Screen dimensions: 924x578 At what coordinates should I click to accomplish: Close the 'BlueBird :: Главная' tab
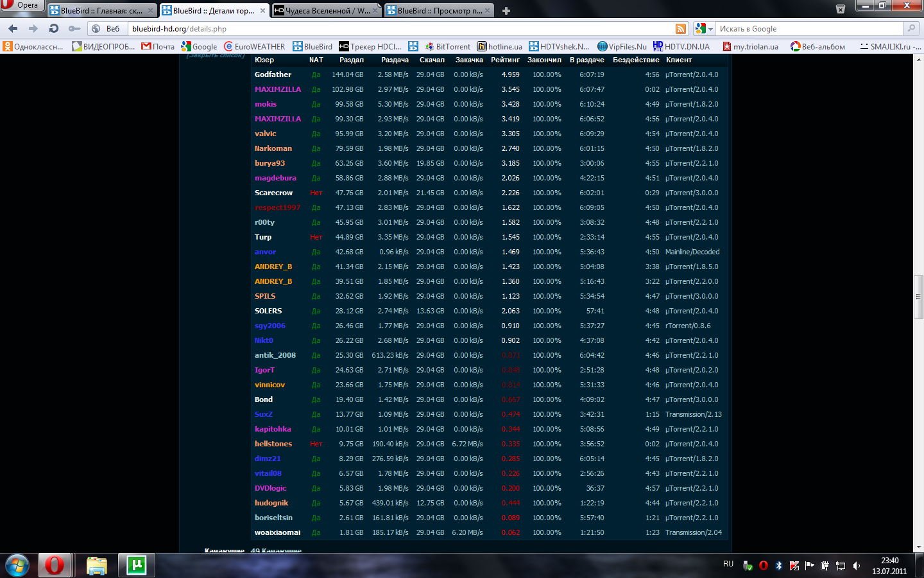click(x=150, y=11)
